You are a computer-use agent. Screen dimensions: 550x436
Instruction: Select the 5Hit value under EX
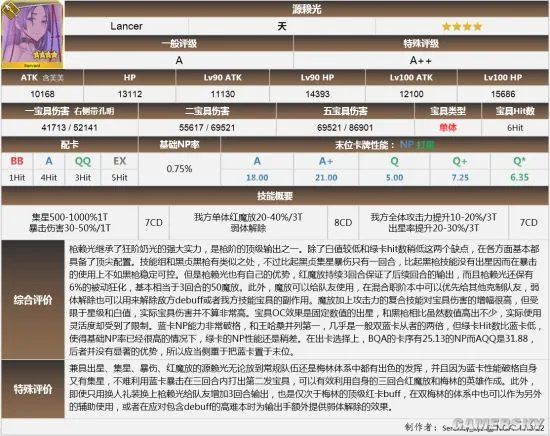[119, 178]
